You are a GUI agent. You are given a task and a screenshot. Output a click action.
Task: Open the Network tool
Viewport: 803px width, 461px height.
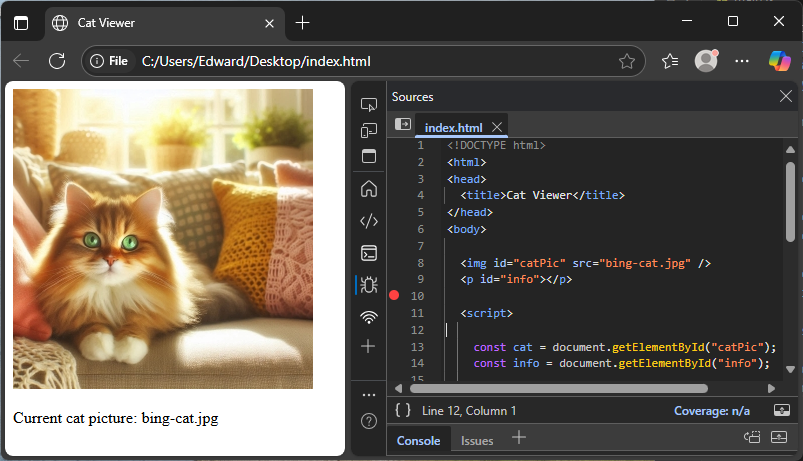(x=369, y=317)
